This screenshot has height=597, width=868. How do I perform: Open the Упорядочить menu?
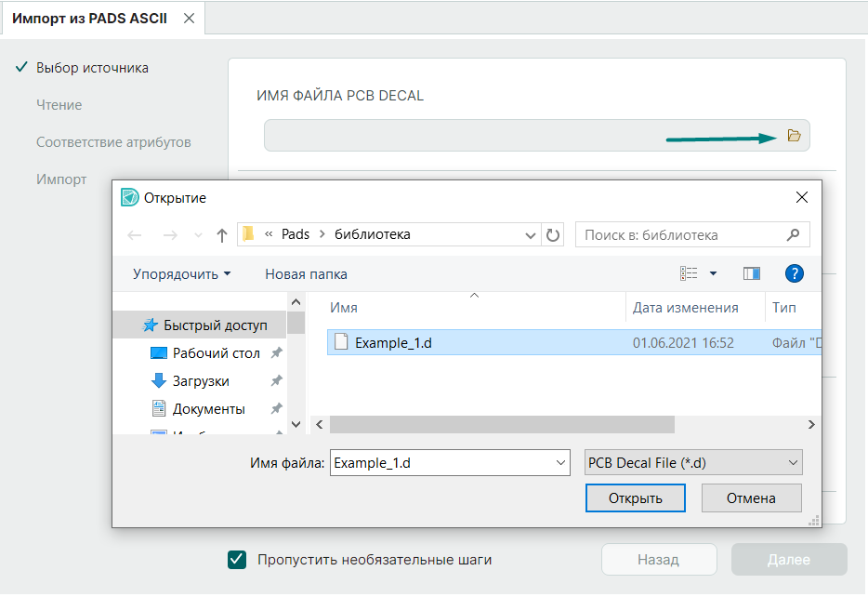point(181,274)
